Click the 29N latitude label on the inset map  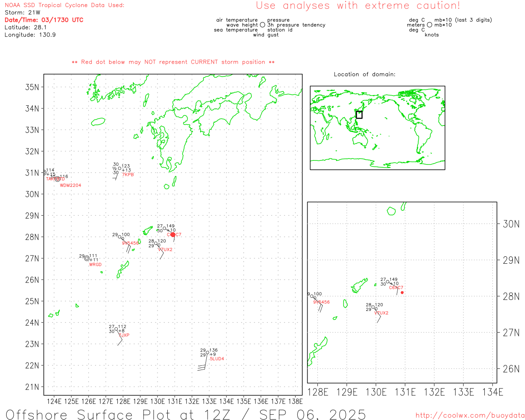click(511, 260)
